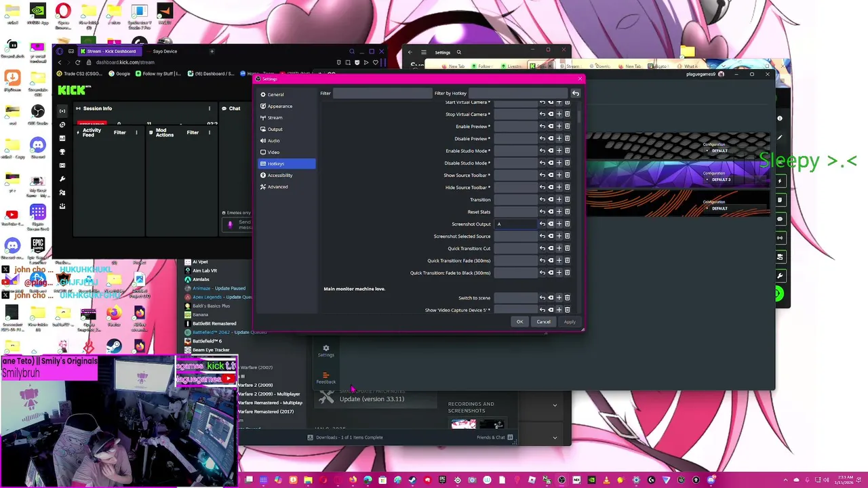
Task: Reset the Filter by Hotkey search
Action: pyautogui.click(x=576, y=93)
